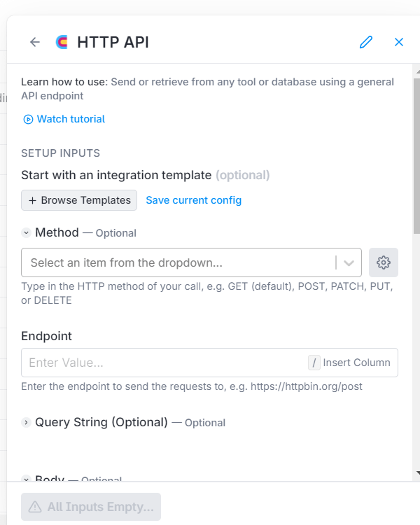
Task: Open the Method gear settings icon
Action: coord(383,262)
